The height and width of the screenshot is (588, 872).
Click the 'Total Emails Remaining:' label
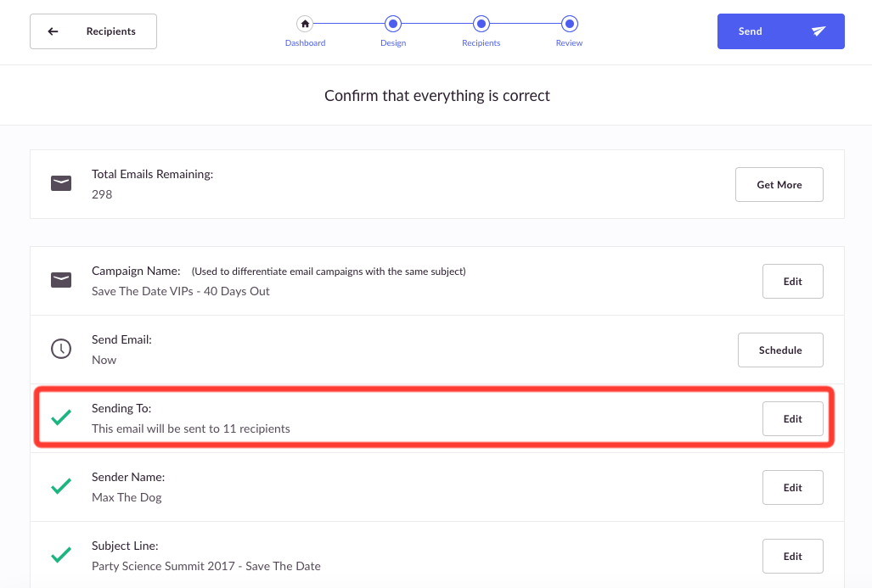152,174
